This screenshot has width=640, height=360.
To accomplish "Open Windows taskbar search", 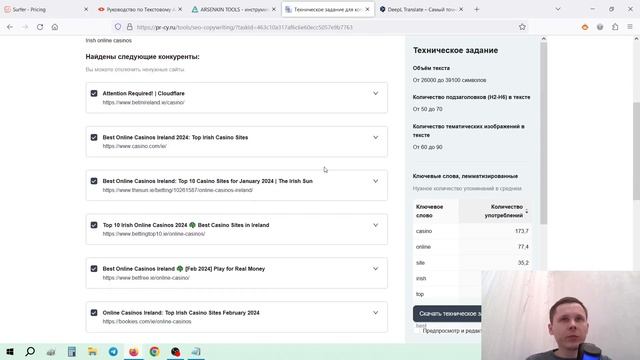I will (x=30, y=351).
